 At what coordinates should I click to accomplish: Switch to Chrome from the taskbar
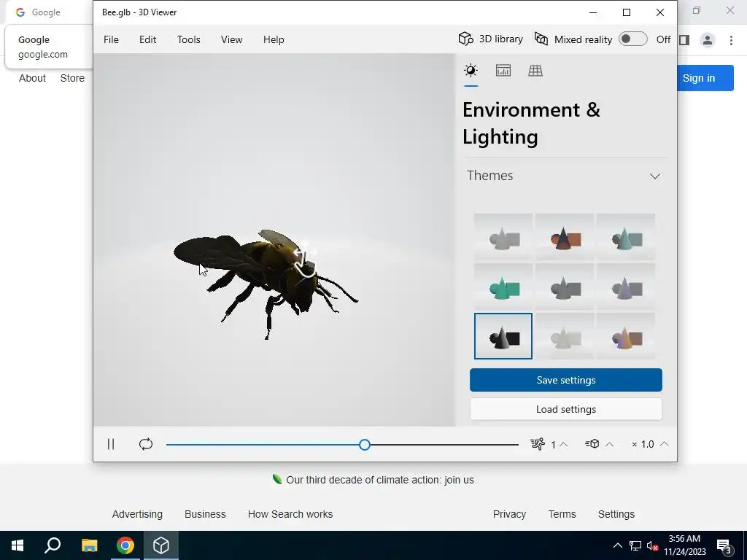click(x=125, y=545)
